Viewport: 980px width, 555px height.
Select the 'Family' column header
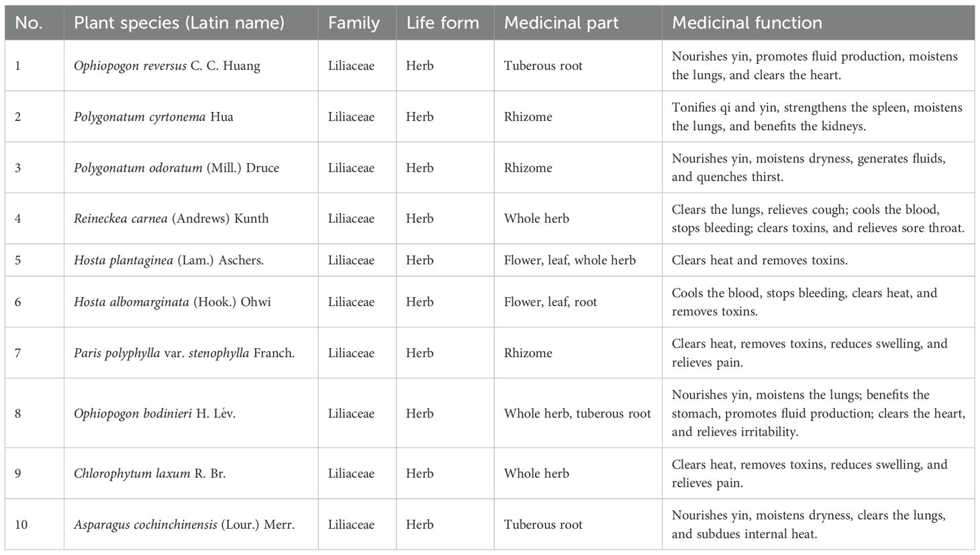click(x=354, y=23)
